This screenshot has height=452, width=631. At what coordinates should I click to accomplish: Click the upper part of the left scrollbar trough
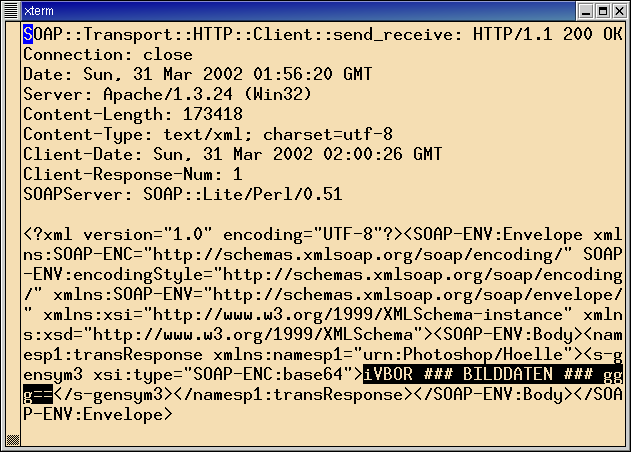pos(13,121)
